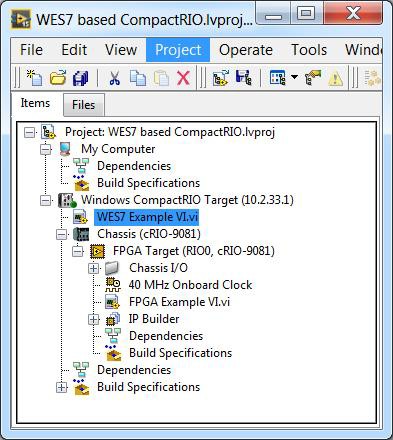Select "FPGA Example VI.vi" label
The image size is (393, 440).
(179, 302)
